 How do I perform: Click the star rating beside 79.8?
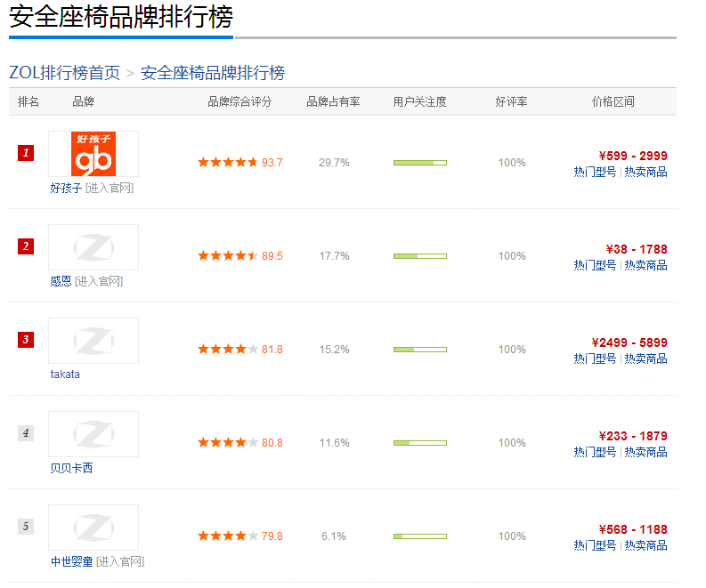pyautogui.click(x=228, y=536)
